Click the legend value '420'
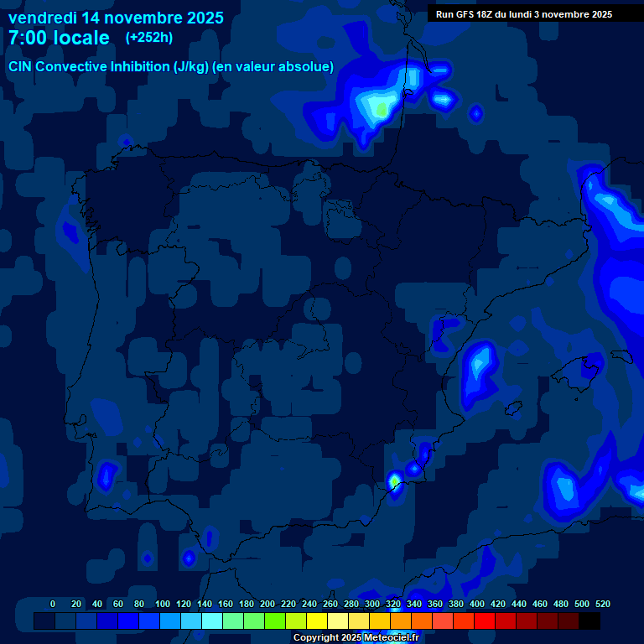The image size is (644, 644). tap(498, 604)
